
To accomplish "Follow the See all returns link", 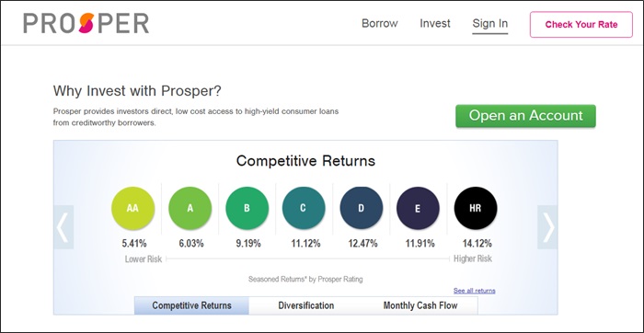I will tap(475, 291).
